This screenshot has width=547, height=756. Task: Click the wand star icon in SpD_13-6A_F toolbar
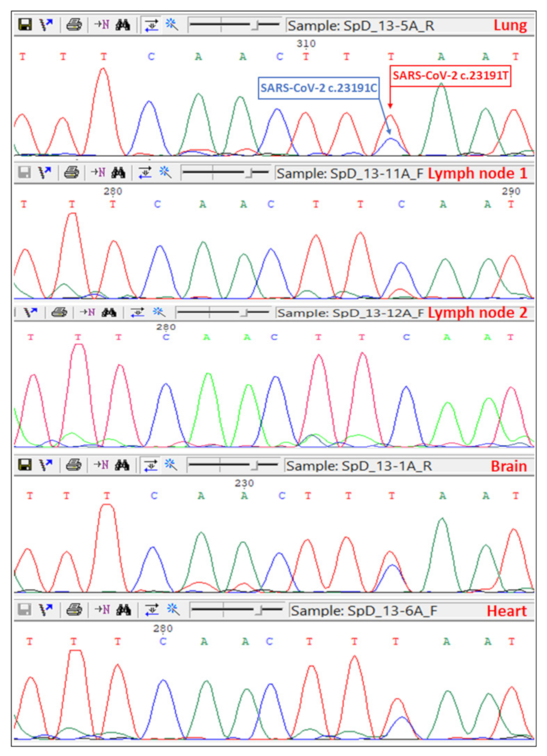173,609
